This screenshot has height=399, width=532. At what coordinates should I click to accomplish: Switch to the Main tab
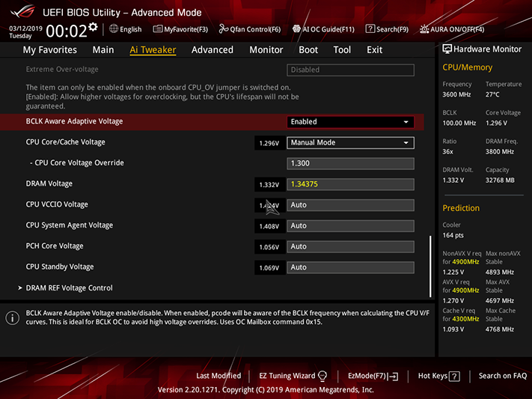tap(103, 50)
